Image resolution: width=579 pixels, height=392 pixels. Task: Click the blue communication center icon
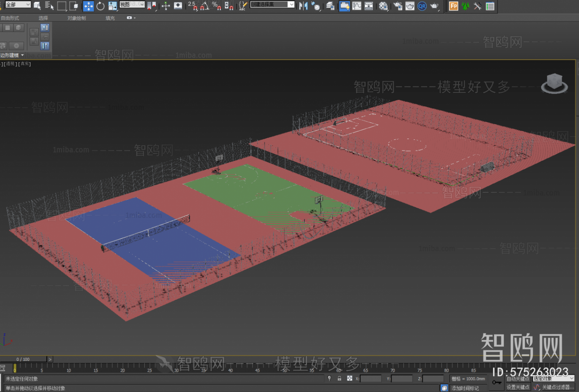click(x=444, y=388)
